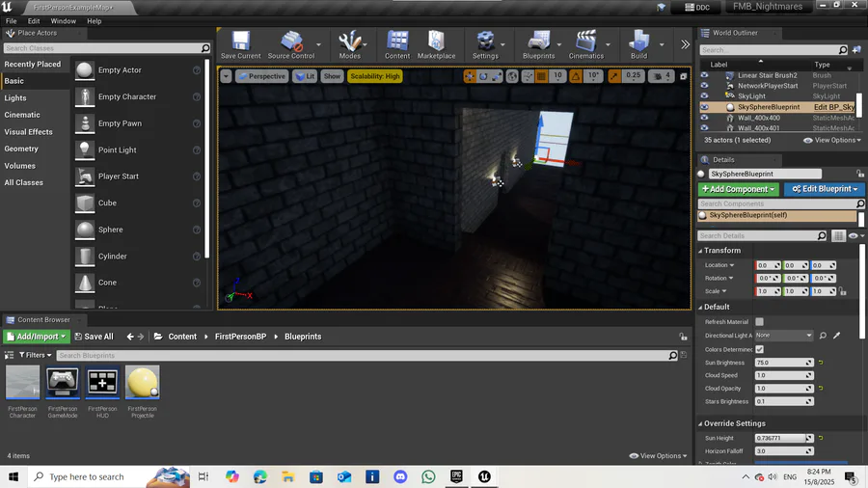Click the Blueprints toolbar icon
Image resolution: width=868 pixels, height=488 pixels.
[538, 44]
